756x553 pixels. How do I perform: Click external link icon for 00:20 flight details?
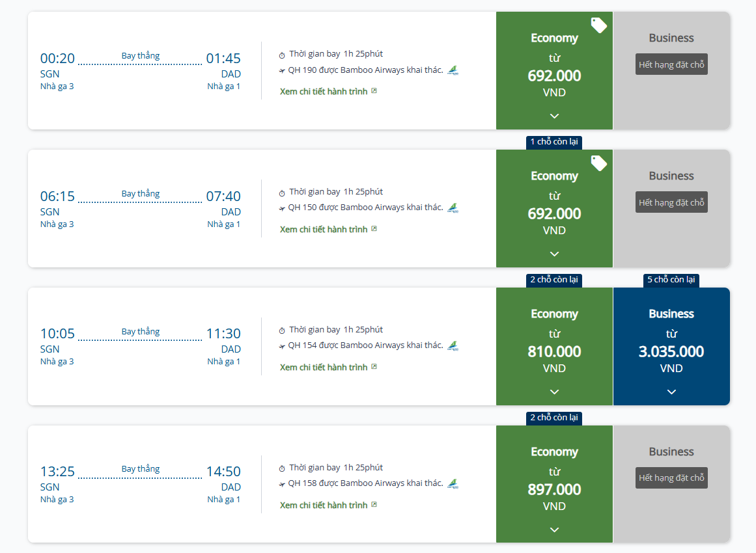[x=374, y=91]
